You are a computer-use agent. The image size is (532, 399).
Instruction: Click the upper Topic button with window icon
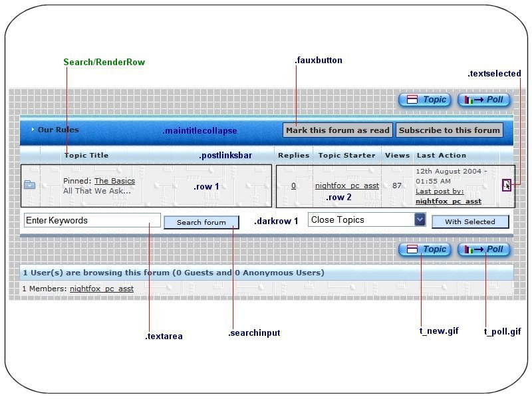(425, 100)
